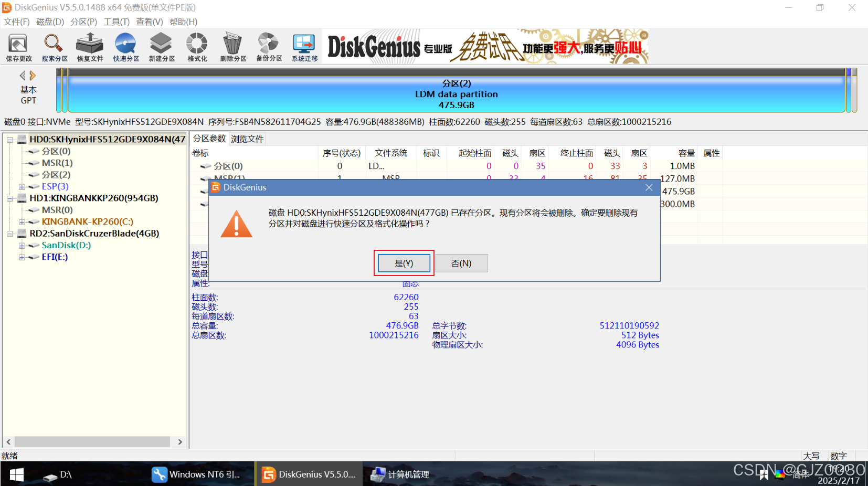Screen dimensions: 868x486
Task: Click the New Partition (新建分区) icon
Action: click(162, 47)
